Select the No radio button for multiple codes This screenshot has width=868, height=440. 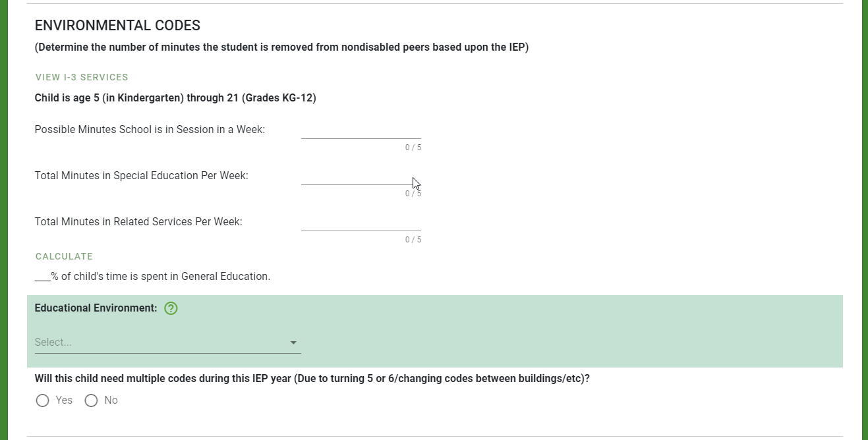point(91,400)
